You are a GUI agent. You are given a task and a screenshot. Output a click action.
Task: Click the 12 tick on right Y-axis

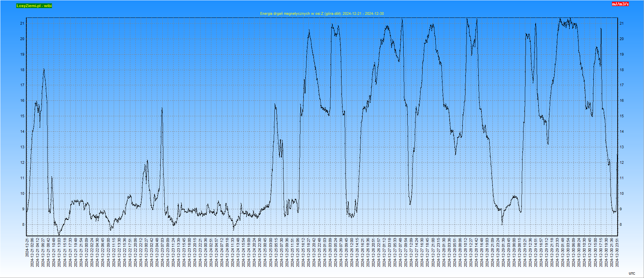tap(621, 162)
